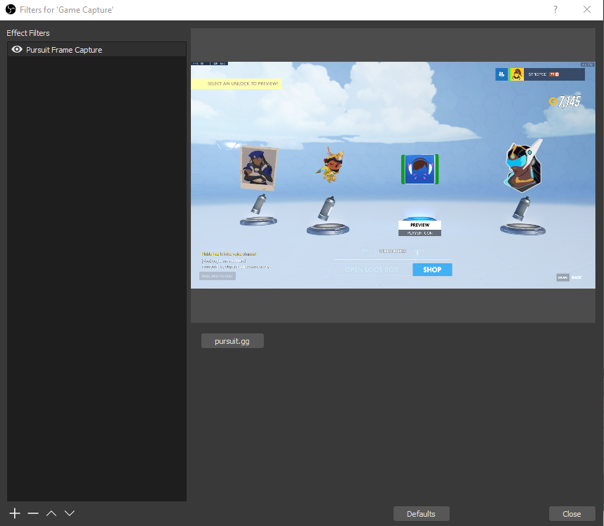Click the golden cute spray item in preview
Viewport: 604px width, 526px height.
click(x=330, y=165)
